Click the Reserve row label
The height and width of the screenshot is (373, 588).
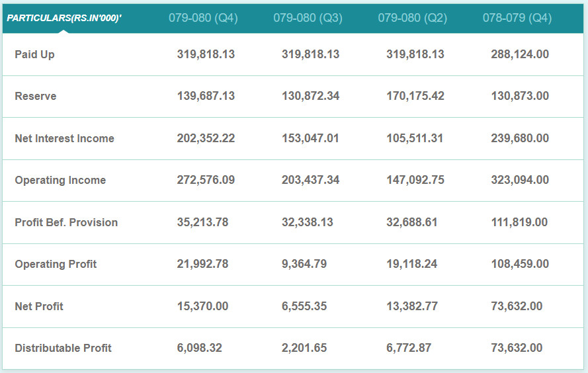(36, 96)
